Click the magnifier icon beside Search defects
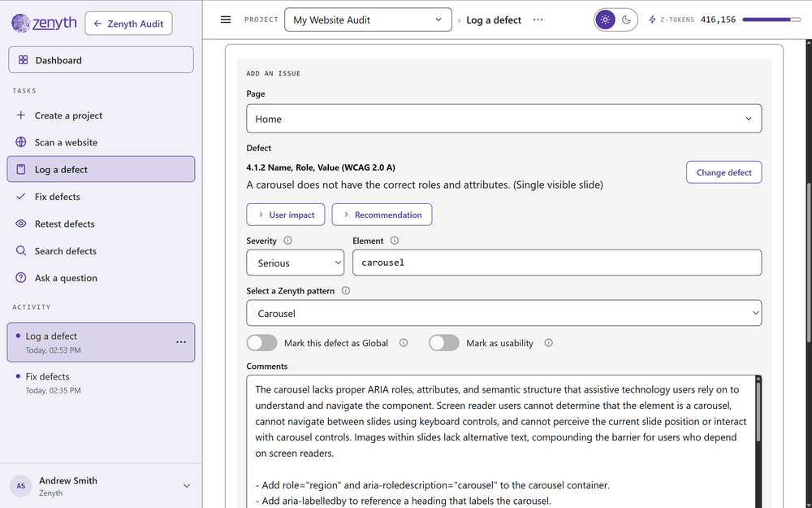 [x=21, y=251]
